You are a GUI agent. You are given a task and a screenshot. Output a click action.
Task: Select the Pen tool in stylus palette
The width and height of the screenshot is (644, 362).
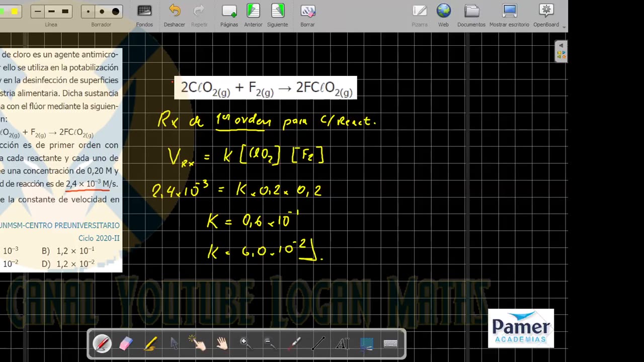tap(102, 344)
